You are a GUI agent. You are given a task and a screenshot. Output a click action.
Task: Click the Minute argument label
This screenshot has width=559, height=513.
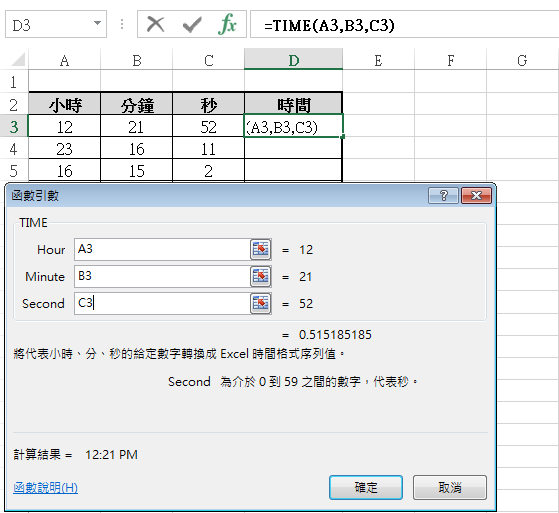[45, 276]
